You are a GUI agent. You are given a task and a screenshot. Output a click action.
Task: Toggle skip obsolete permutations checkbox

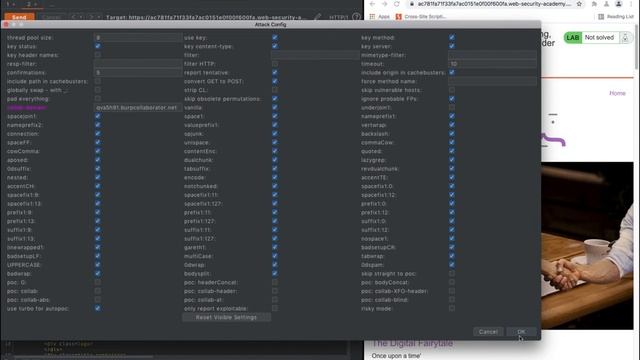(275, 99)
